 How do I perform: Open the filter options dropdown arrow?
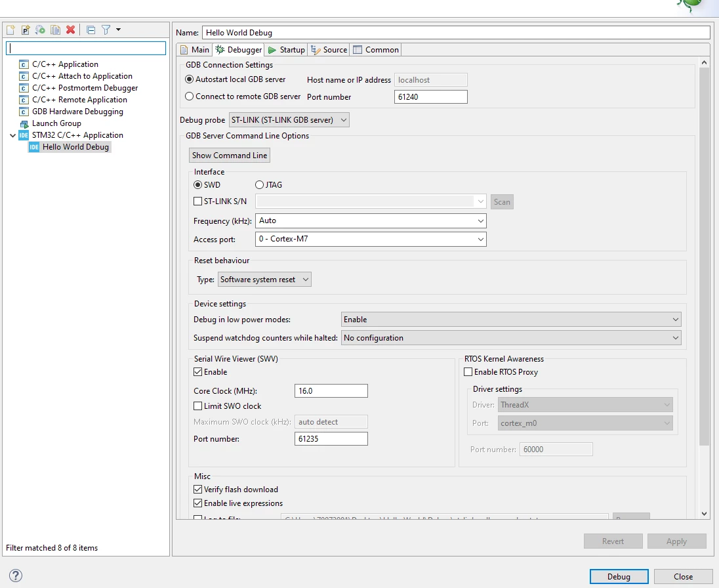coord(118,30)
